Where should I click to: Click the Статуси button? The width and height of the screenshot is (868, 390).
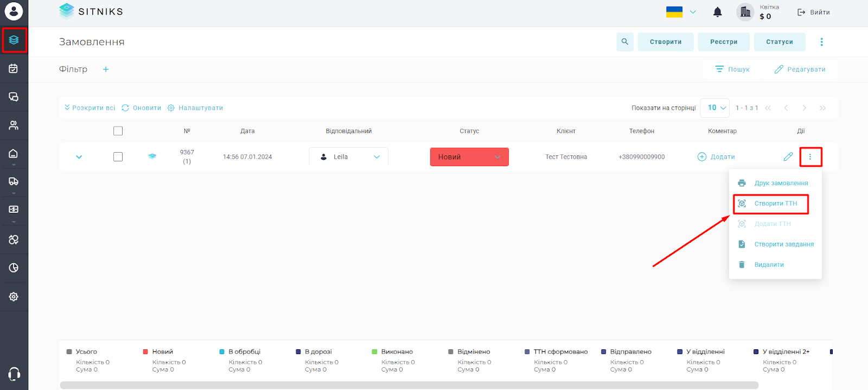click(x=780, y=42)
